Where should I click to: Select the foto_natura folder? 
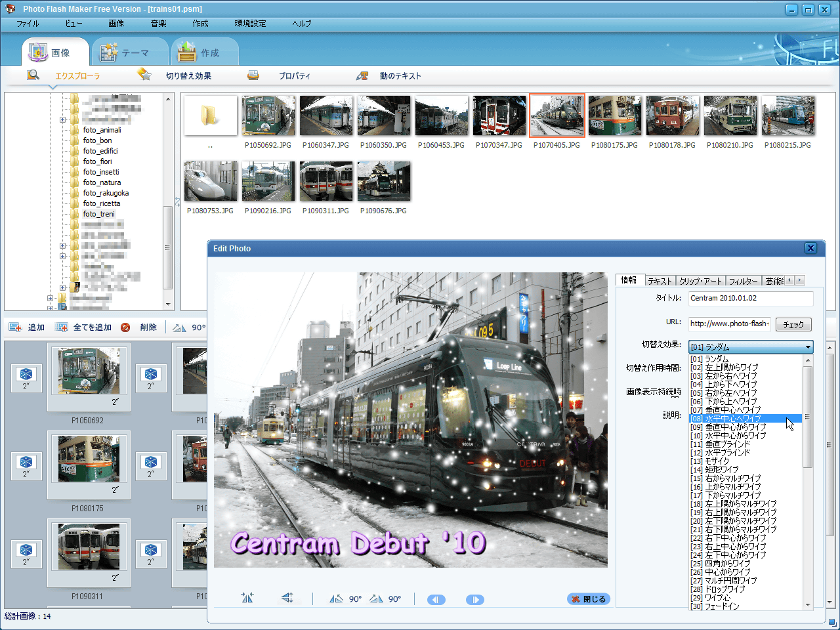point(102,182)
